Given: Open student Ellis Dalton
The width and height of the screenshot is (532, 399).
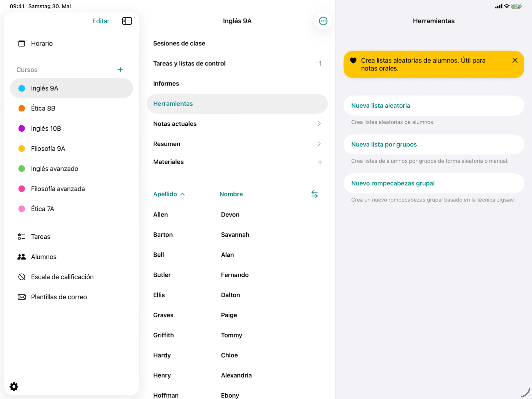Looking at the screenshot, I should 237,295.
